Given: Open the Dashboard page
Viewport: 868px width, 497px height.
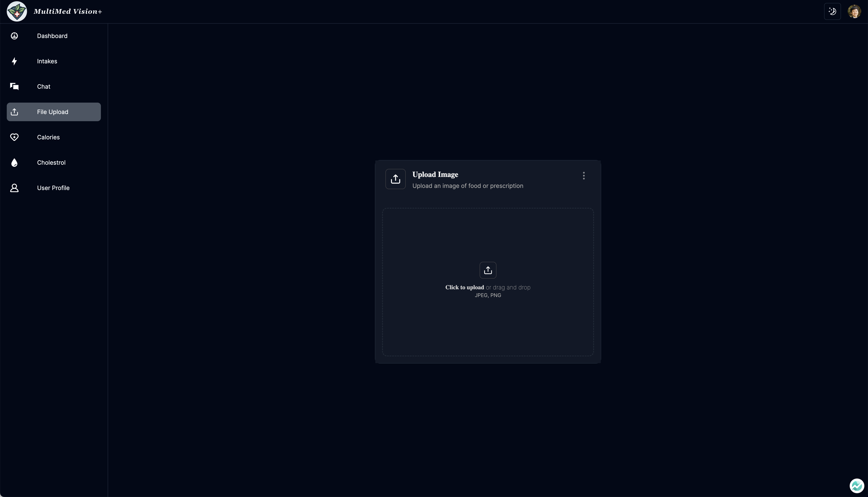Looking at the screenshot, I should pos(52,36).
